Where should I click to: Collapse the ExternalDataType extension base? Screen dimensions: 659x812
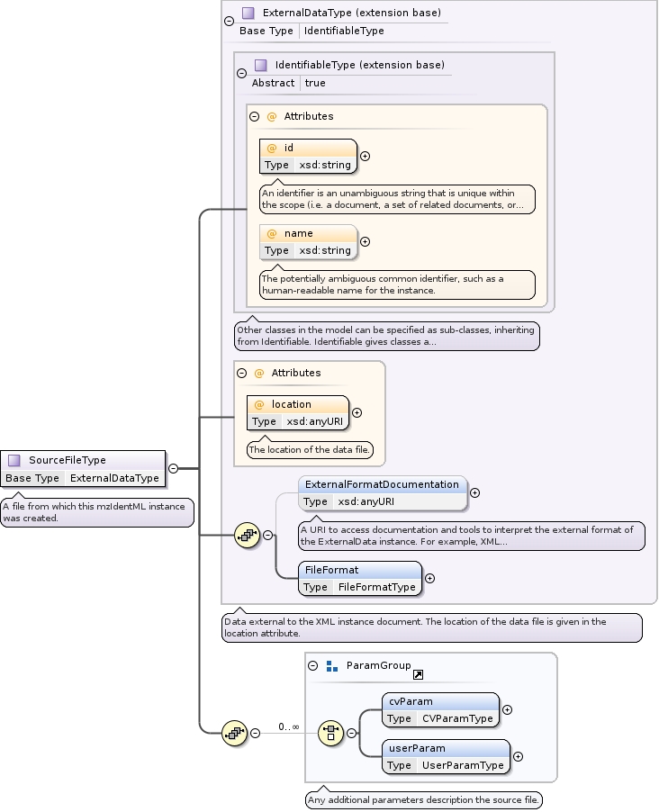click(229, 20)
